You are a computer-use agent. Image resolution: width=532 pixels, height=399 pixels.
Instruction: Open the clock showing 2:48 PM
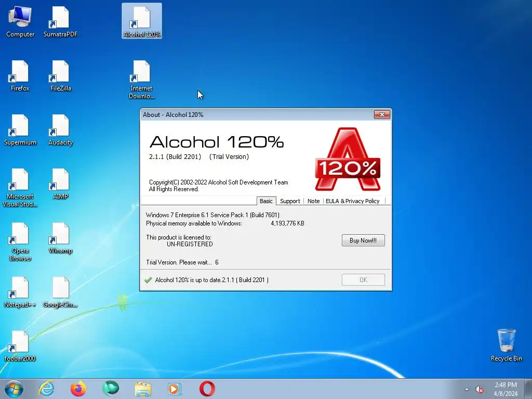[x=506, y=389]
